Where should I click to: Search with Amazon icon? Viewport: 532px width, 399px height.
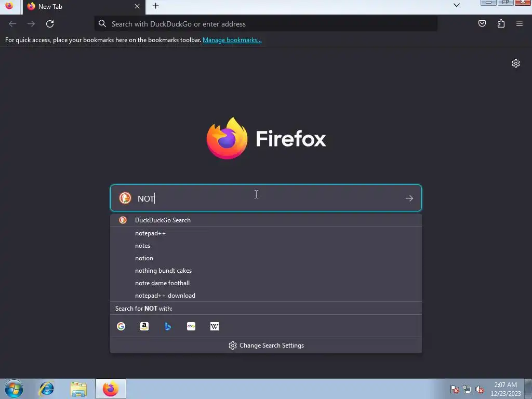coord(144,326)
